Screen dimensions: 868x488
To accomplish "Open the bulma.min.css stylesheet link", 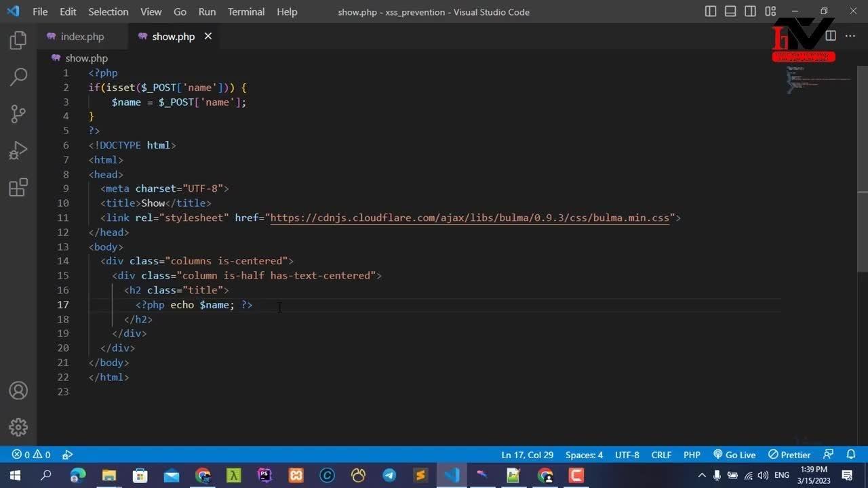I will 469,218.
